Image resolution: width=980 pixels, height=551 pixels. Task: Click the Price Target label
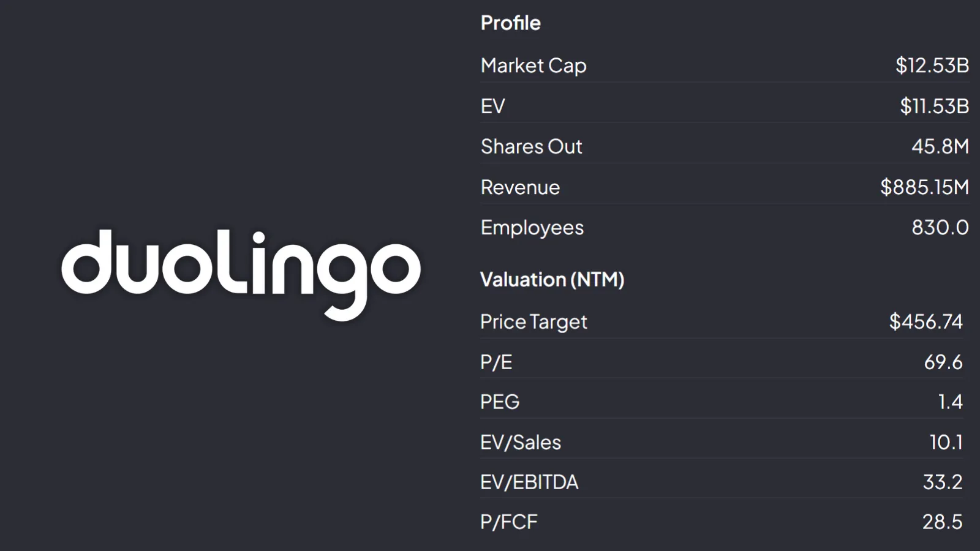[x=533, y=322]
